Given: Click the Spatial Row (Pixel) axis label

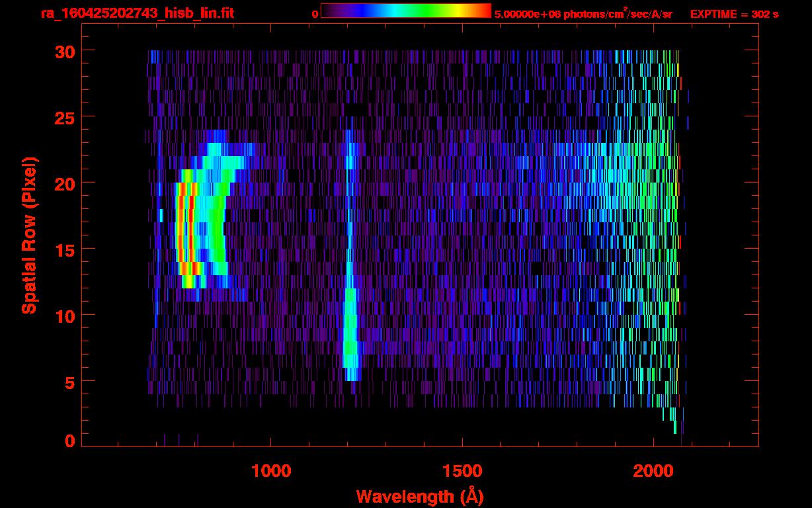Looking at the screenshot, I should coord(29,235).
